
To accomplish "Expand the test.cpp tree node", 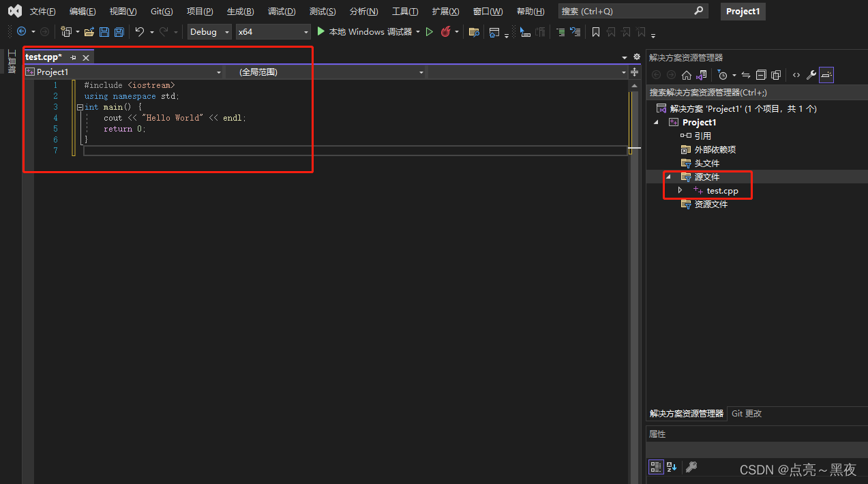I will coord(680,190).
